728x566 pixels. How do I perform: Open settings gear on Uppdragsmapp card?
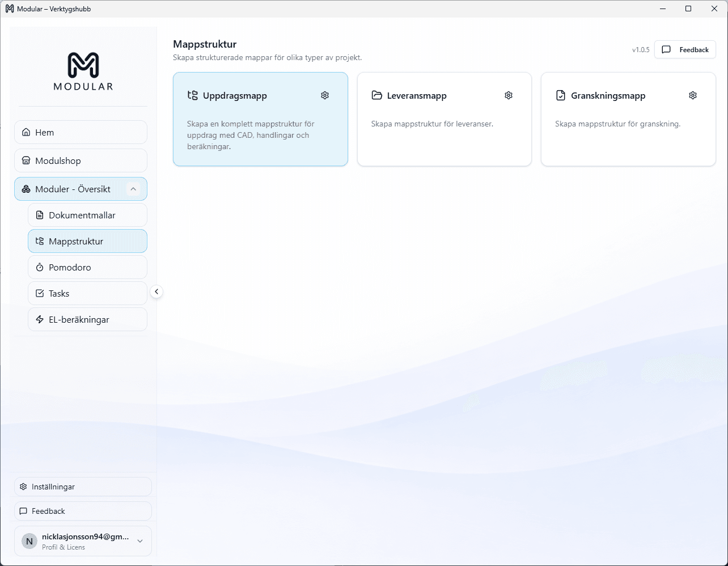point(325,95)
